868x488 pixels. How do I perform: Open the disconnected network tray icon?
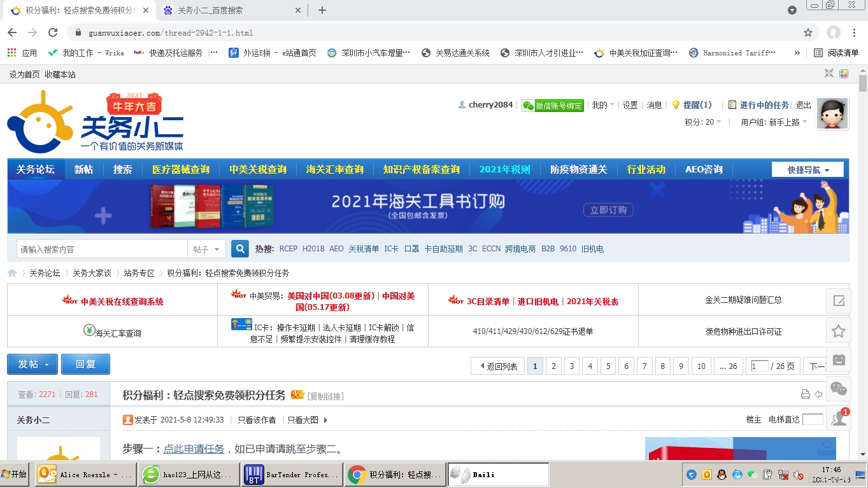[x=783, y=475]
